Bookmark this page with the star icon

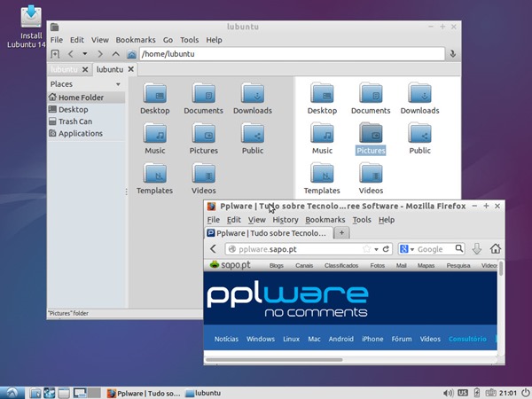[366, 249]
